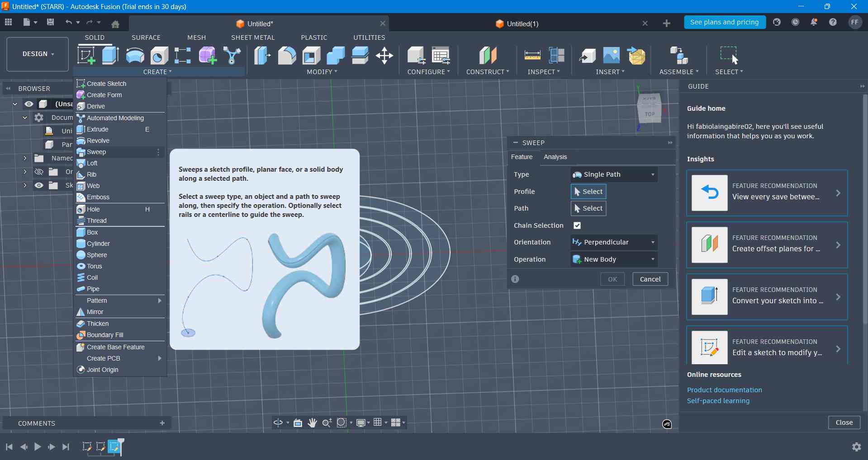
Task: Hide the Sketches folder
Action: click(x=39, y=185)
